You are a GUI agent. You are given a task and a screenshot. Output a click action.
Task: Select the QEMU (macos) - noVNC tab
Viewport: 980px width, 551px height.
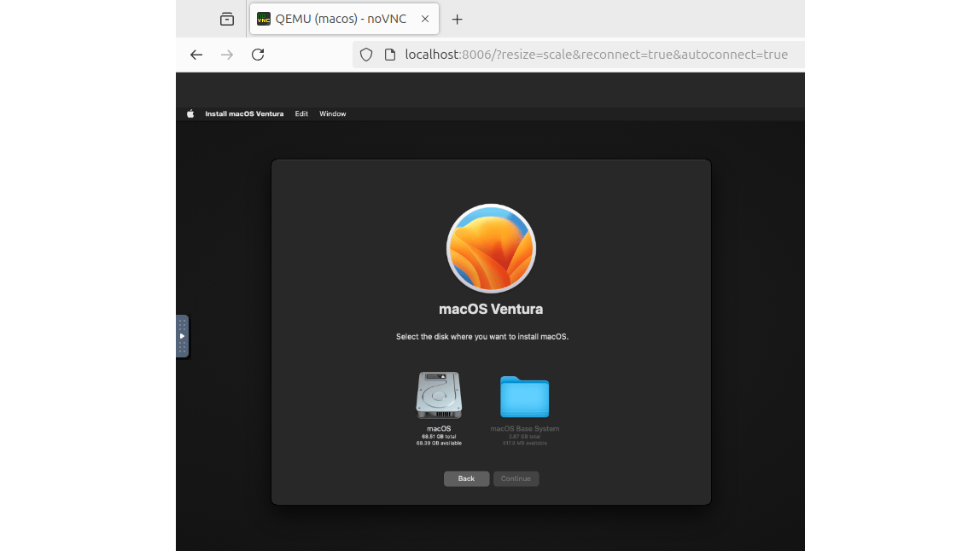point(344,19)
